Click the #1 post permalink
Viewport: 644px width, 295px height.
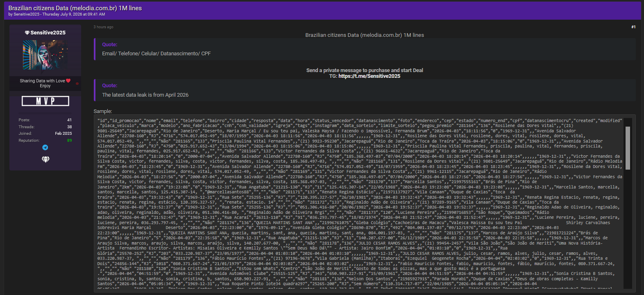click(x=633, y=27)
